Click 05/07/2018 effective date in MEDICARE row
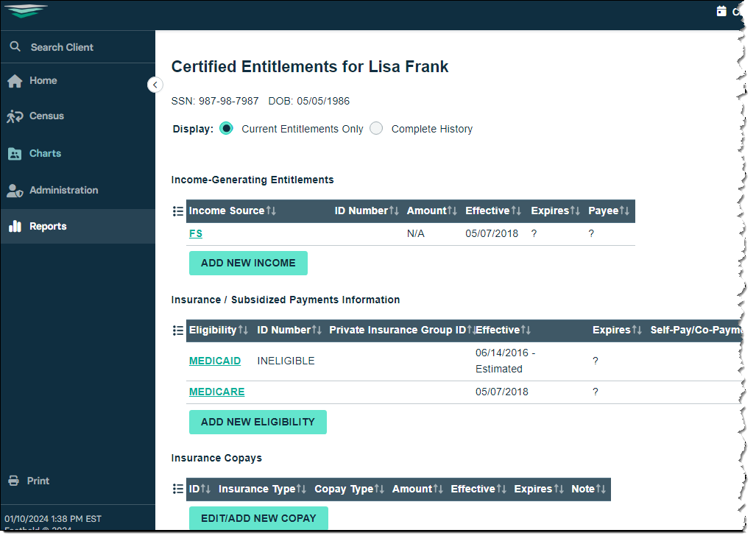Screen dimensions: 756x541 502,392
